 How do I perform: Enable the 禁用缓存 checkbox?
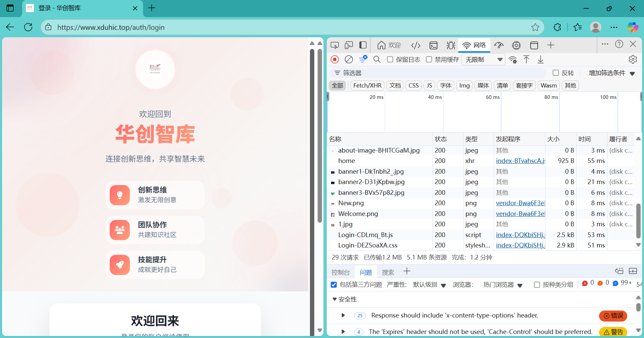pyautogui.click(x=429, y=59)
